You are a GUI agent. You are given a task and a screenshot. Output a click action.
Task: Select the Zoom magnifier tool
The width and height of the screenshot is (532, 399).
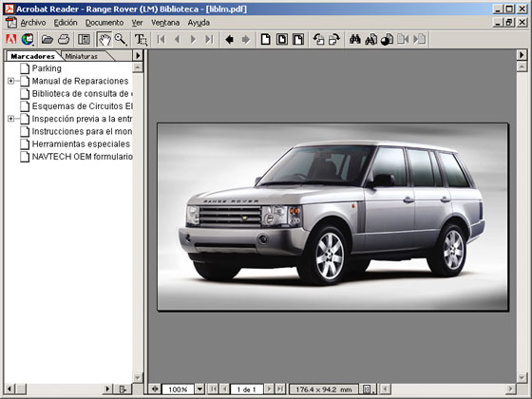pos(121,39)
